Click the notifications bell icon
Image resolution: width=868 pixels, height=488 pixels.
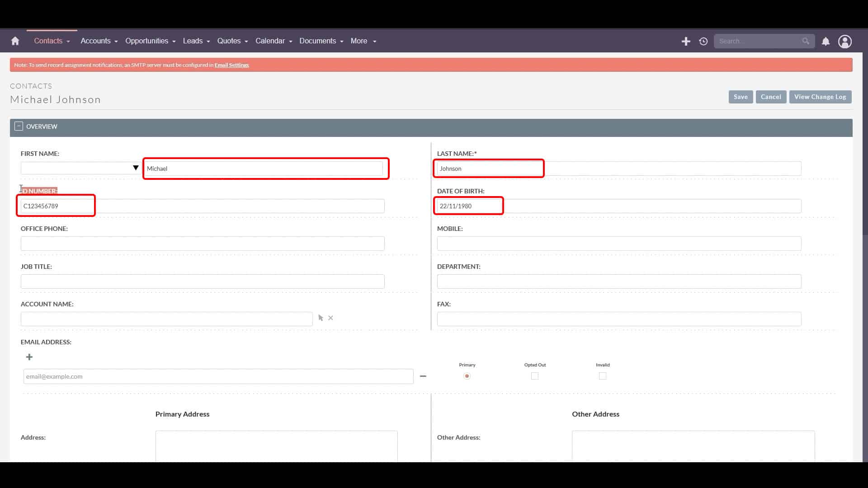click(826, 41)
